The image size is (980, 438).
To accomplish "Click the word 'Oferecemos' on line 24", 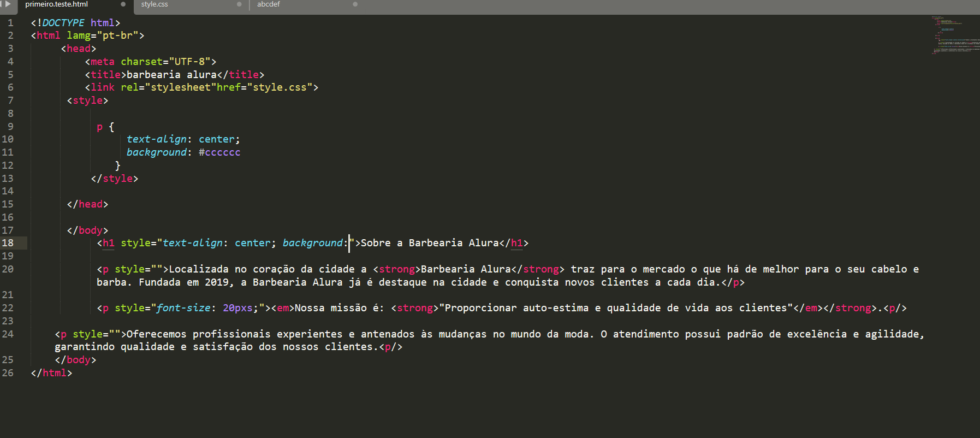I will click(x=157, y=334).
